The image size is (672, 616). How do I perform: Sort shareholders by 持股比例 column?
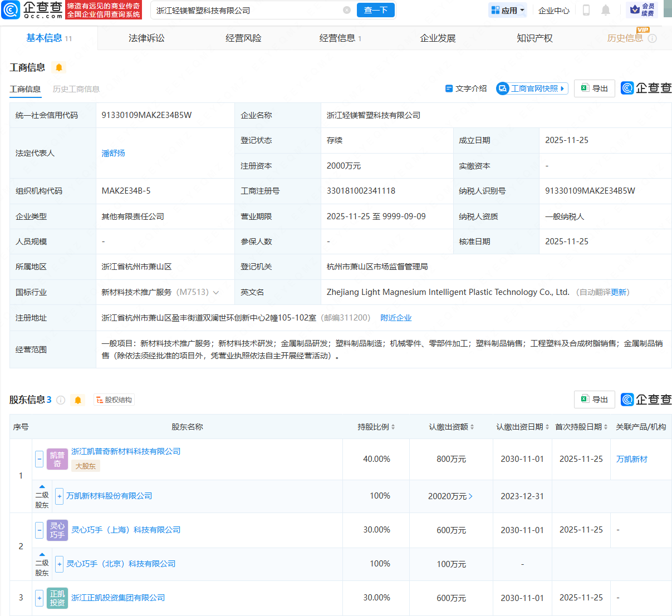point(392,427)
